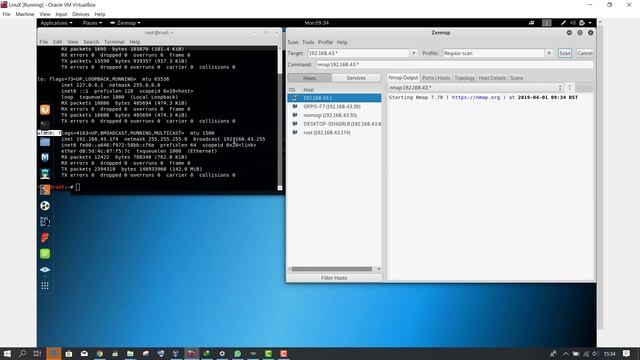Launch the green notes icon in dock
The width and height of the screenshot is (640, 360).
point(45,254)
